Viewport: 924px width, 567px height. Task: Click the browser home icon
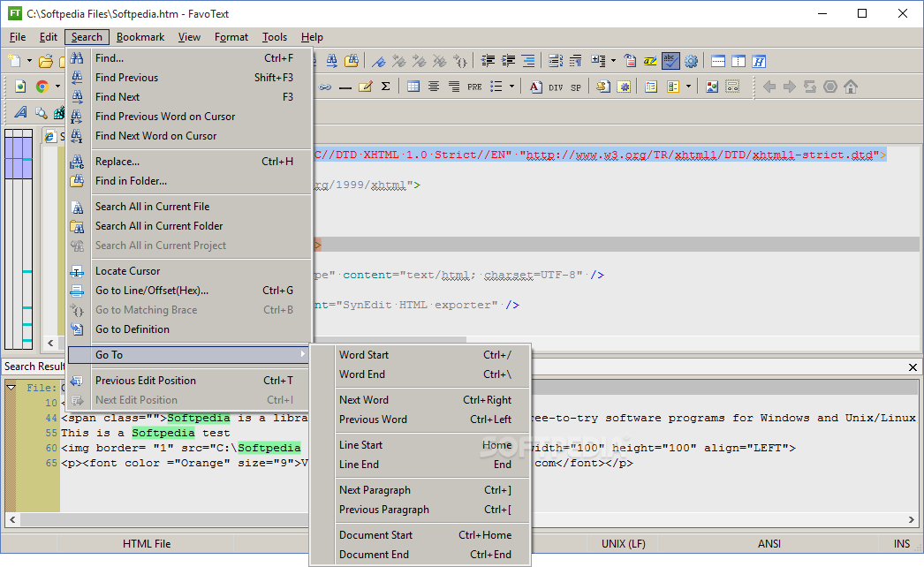(851, 87)
